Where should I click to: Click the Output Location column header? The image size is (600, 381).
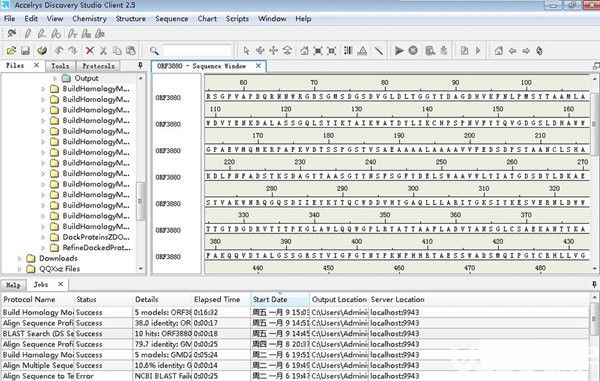[339, 300]
